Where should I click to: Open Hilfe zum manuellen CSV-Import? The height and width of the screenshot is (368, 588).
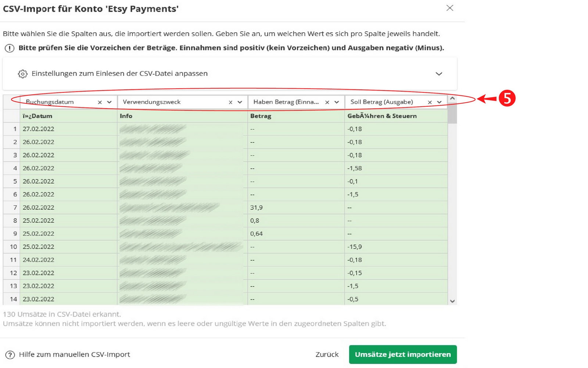[75, 354]
